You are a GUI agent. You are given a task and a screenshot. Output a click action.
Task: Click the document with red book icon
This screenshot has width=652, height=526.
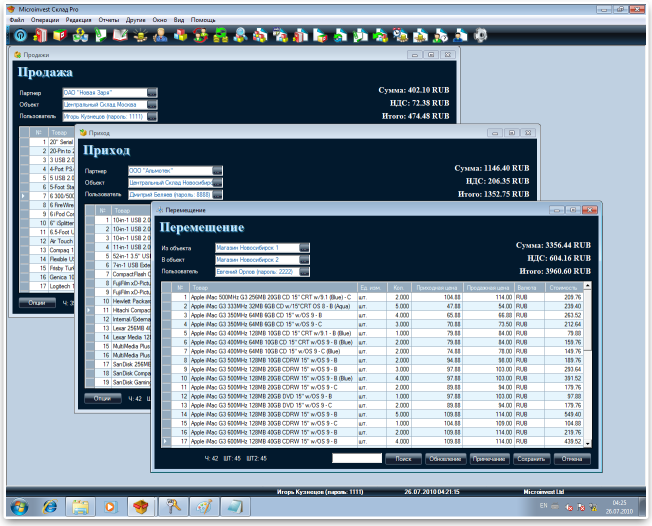[300, 35]
